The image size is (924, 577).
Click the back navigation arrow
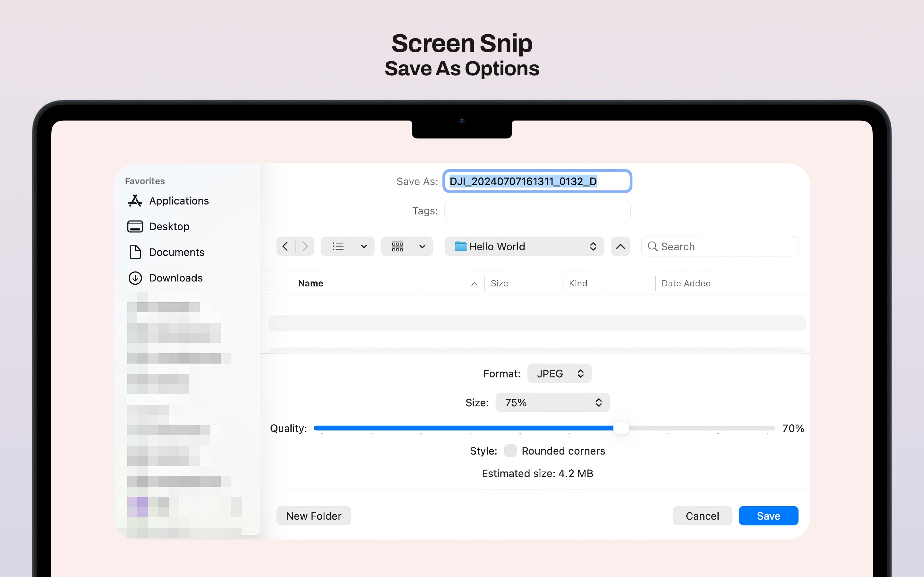(285, 246)
